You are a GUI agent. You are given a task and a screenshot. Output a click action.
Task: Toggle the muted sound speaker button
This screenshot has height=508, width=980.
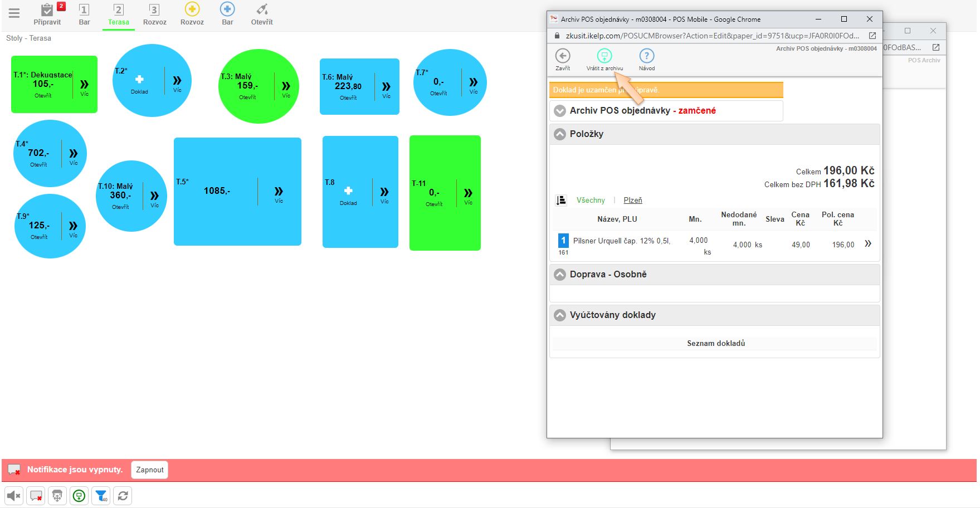(13, 495)
